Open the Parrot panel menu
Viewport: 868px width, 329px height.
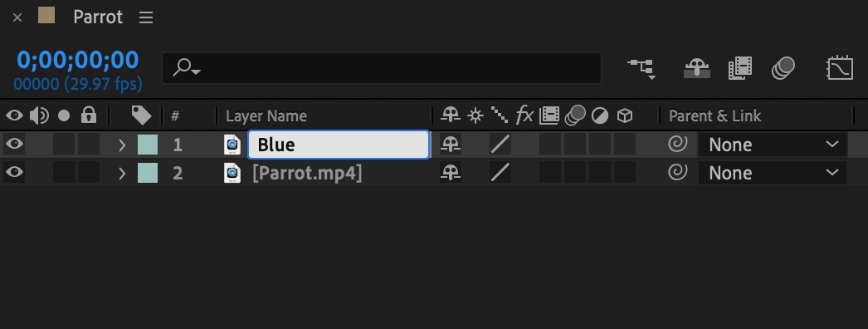[x=146, y=17]
